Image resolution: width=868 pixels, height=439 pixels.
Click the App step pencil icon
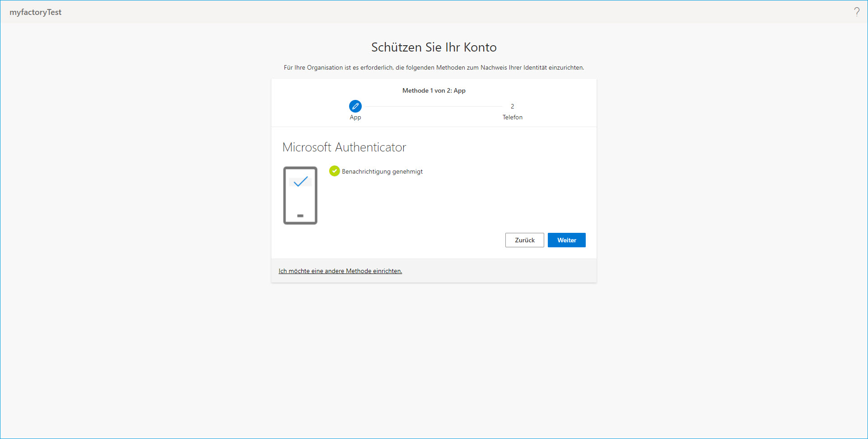(355, 106)
